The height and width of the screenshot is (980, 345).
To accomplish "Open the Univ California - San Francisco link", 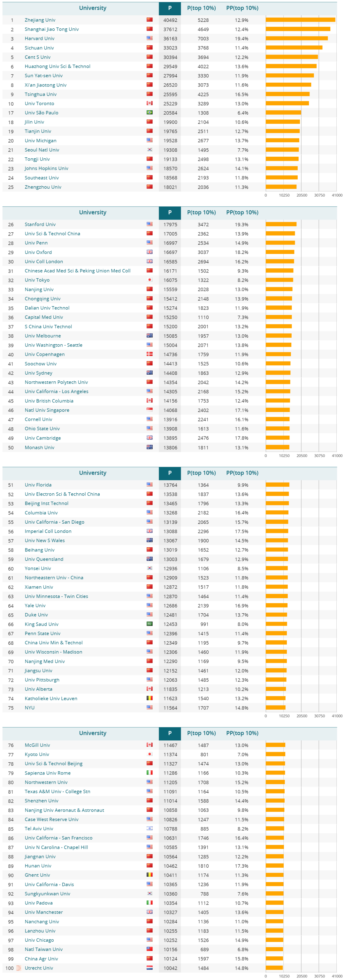I will (58, 838).
